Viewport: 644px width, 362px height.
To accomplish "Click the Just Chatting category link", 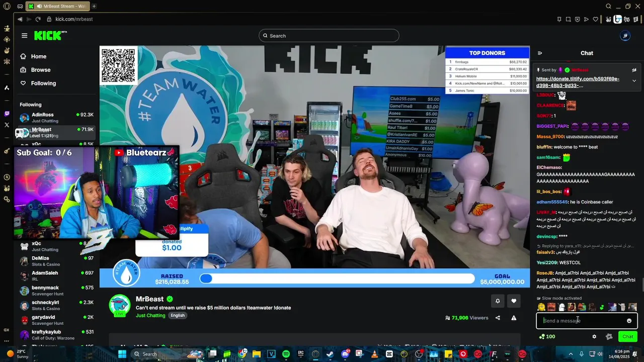I will click(150, 315).
